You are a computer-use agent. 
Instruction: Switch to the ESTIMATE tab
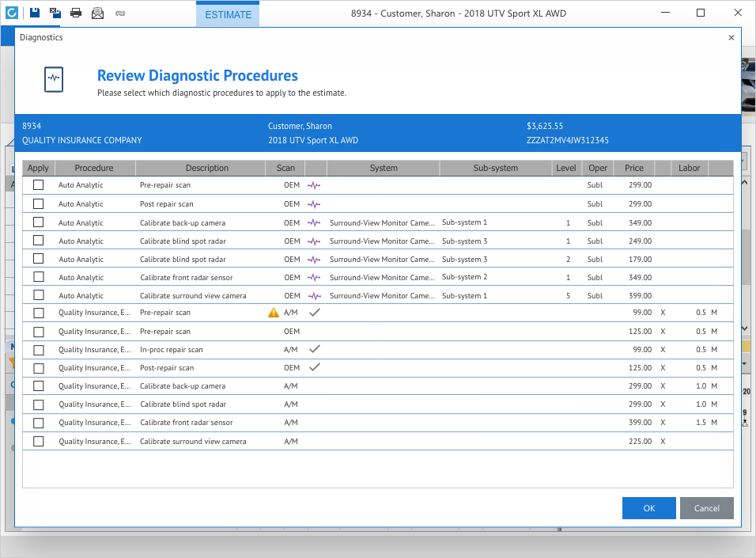(x=228, y=14)
